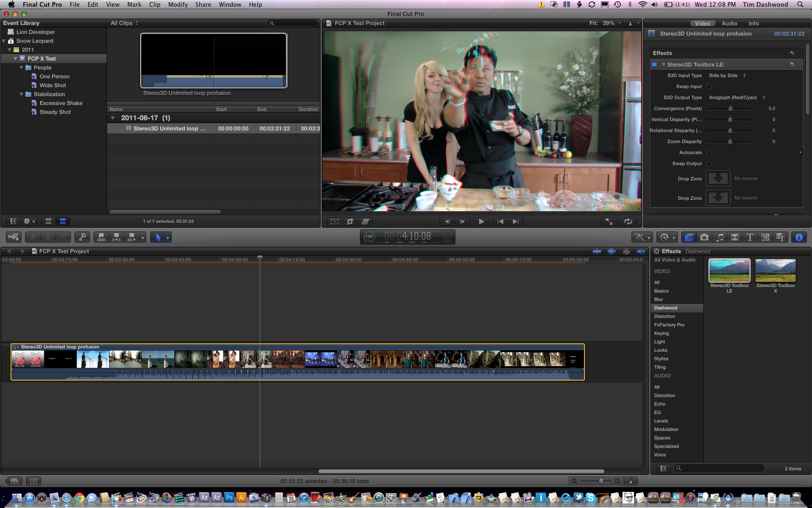Screen dimensions: 812x508
Task: Open the Generators browser icon
Action: point(765,237)
